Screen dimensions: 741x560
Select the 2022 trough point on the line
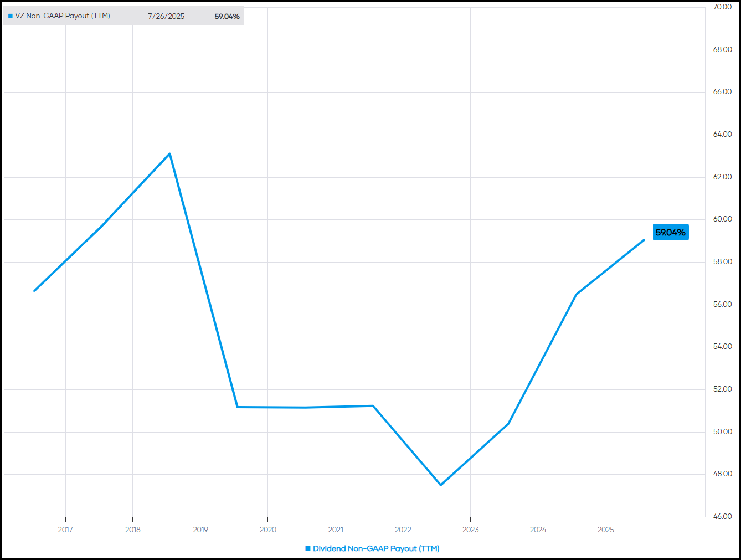(441, 484)
